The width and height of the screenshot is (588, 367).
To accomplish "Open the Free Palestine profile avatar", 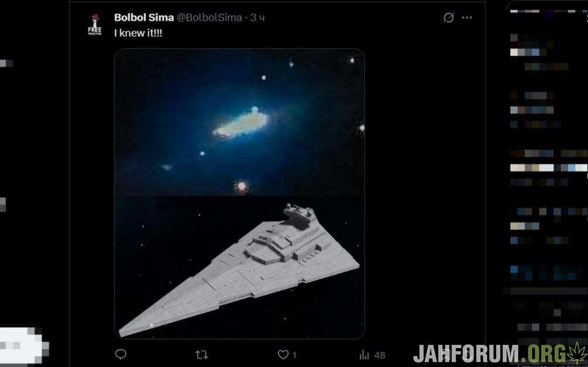I will 95,25.
